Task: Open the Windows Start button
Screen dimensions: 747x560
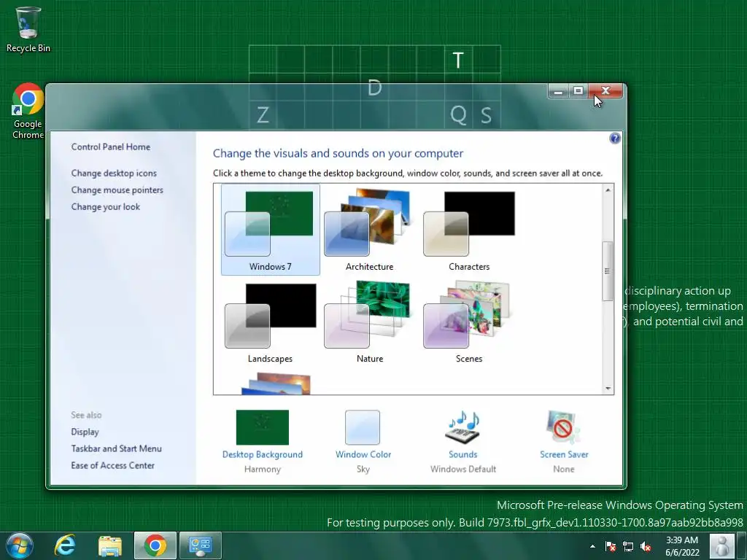Action: [x=20, y=545]
